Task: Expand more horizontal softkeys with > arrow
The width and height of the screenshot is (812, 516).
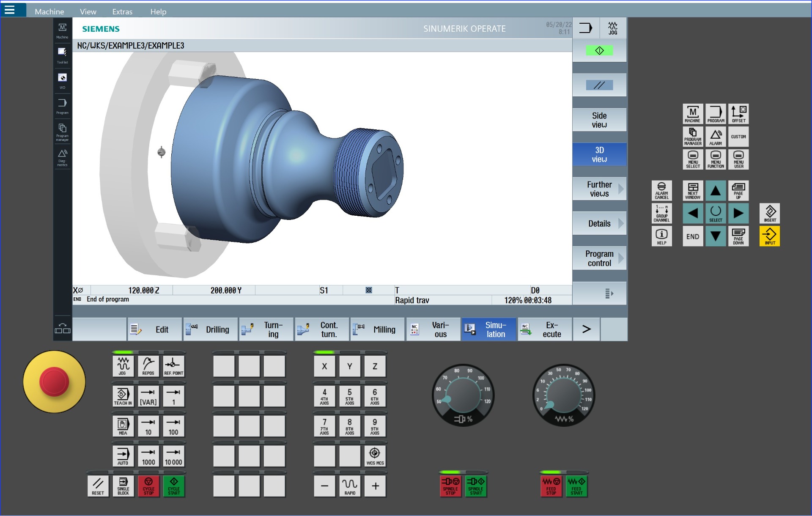Action: [x=586, y=329]
